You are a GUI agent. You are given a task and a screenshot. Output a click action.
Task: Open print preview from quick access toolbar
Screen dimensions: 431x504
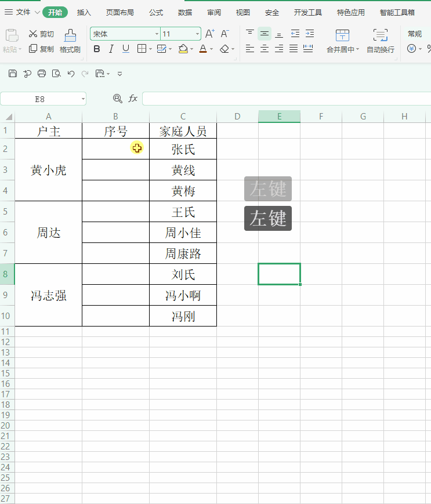click(x=56, y=74)
